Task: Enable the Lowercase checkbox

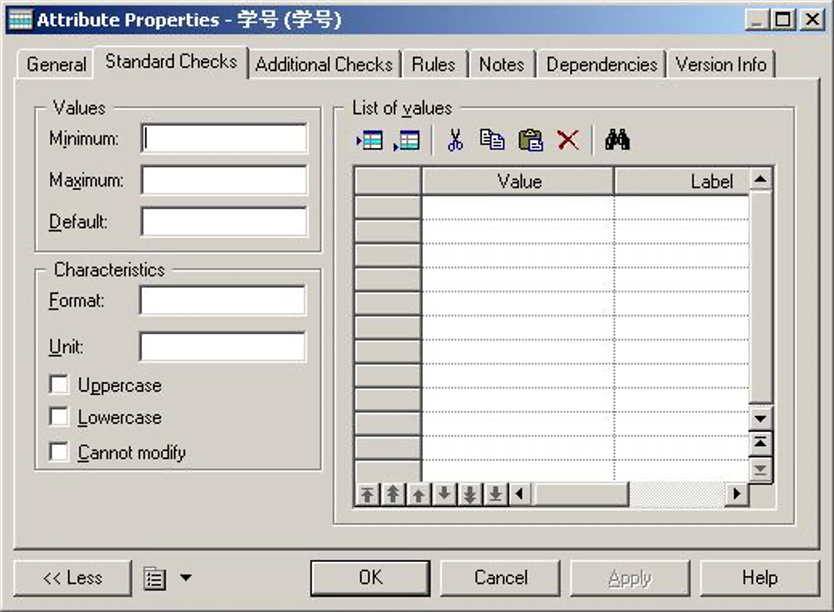Action: 59,417
